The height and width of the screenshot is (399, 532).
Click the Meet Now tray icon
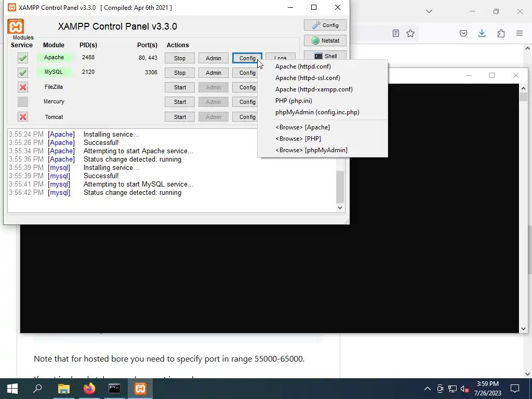coord(440,389)
